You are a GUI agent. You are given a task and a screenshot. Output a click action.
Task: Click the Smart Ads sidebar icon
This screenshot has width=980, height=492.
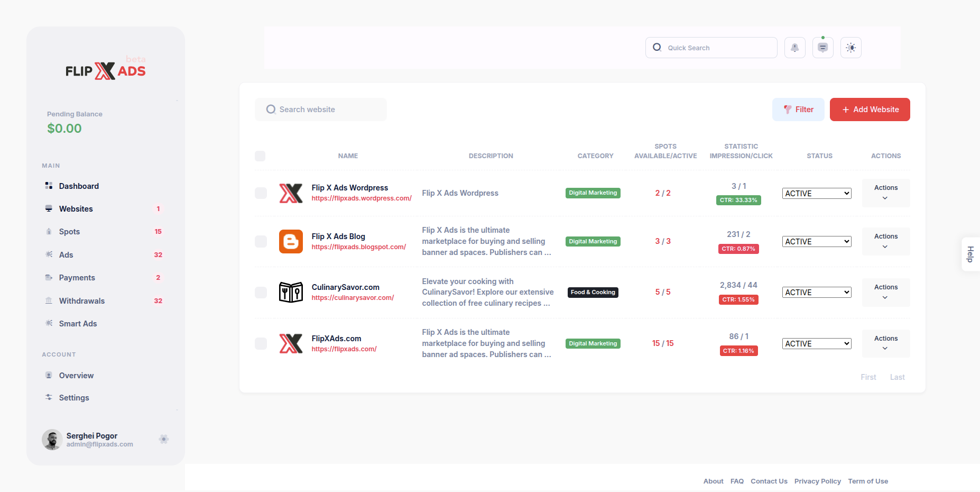[x=49, y=323]
